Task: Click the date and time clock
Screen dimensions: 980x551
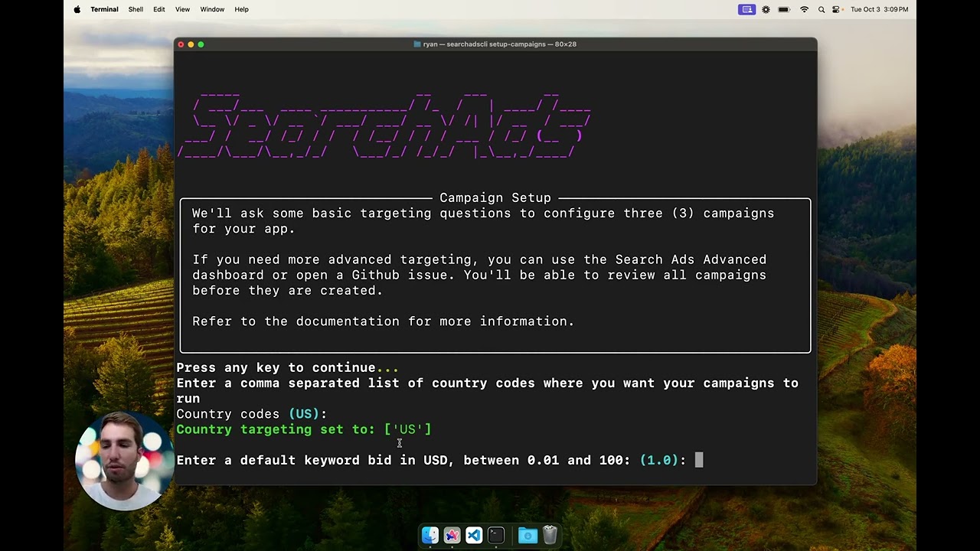Action: (x=879, y=9)
